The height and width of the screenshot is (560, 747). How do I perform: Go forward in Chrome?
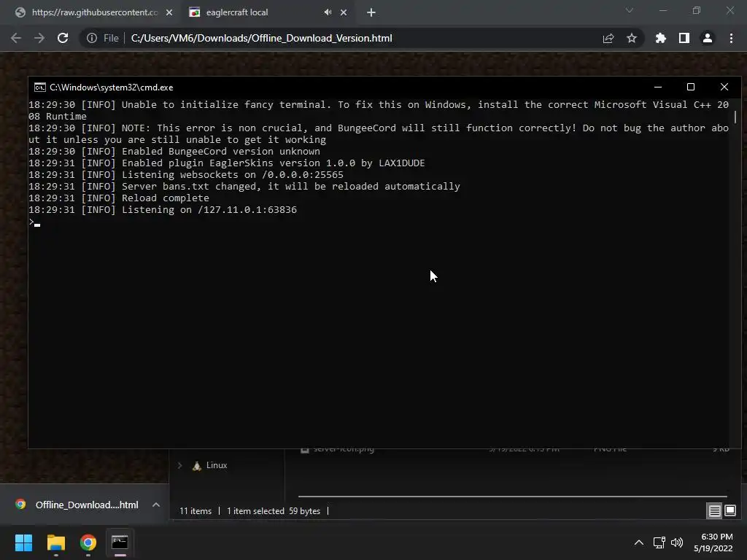coord(39,38)
